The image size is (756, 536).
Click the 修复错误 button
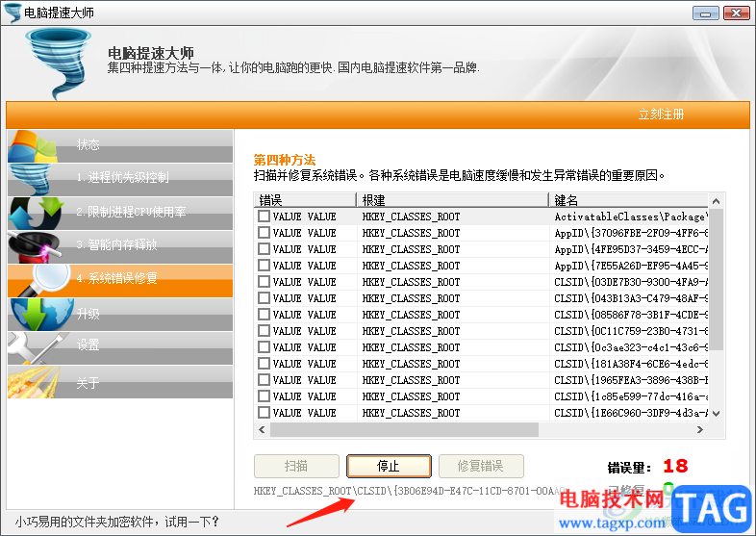481,466
